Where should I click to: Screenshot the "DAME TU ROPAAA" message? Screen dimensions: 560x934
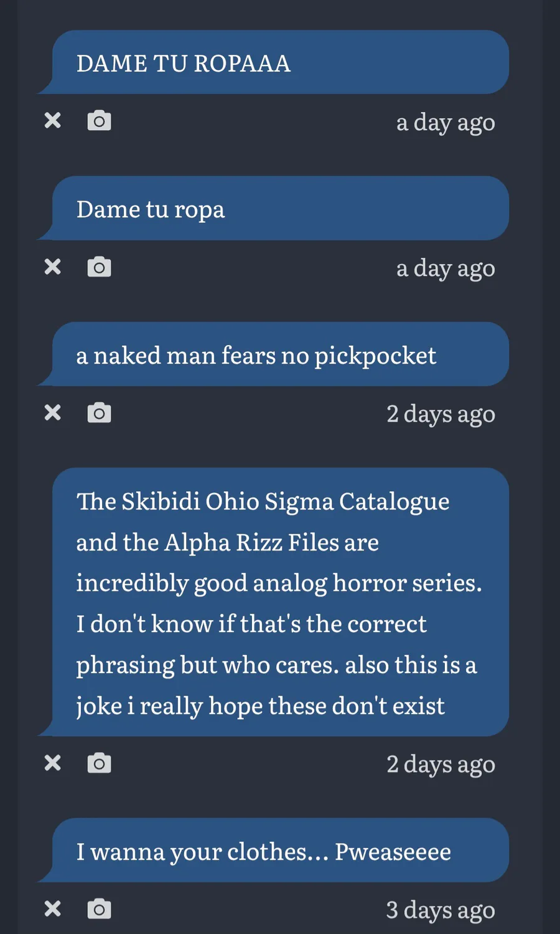tap(99, 120)
